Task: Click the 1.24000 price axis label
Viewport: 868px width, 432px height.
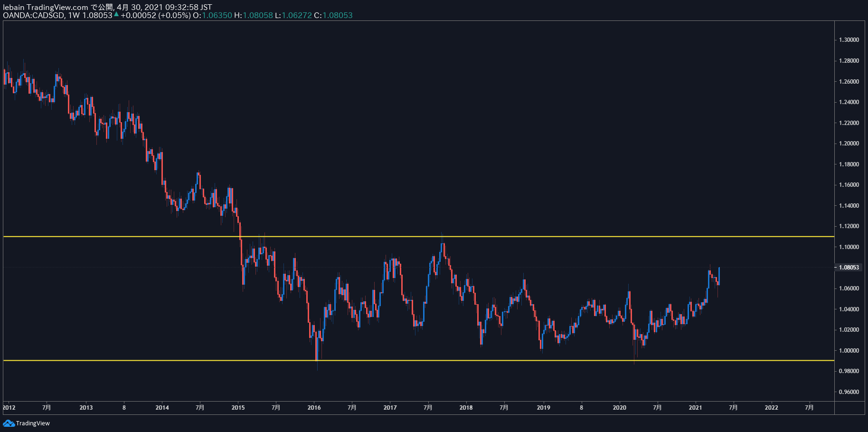Action: pos(849,102)
